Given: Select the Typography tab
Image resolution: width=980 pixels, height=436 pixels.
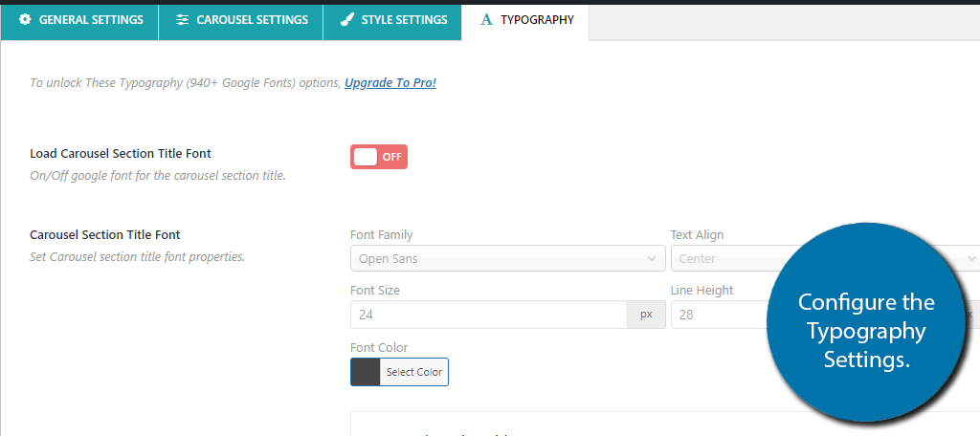Looking at the screenshot, I should [x=525, y=20].
